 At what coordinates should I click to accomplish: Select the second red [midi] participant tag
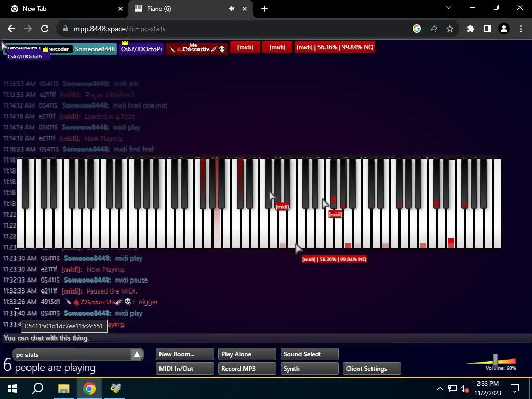(277, 47)
